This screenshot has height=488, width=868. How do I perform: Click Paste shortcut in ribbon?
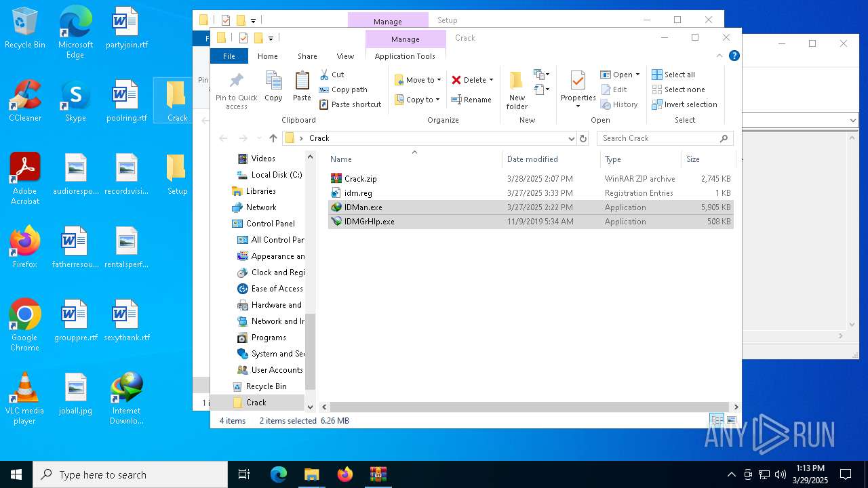click(351, 104)
